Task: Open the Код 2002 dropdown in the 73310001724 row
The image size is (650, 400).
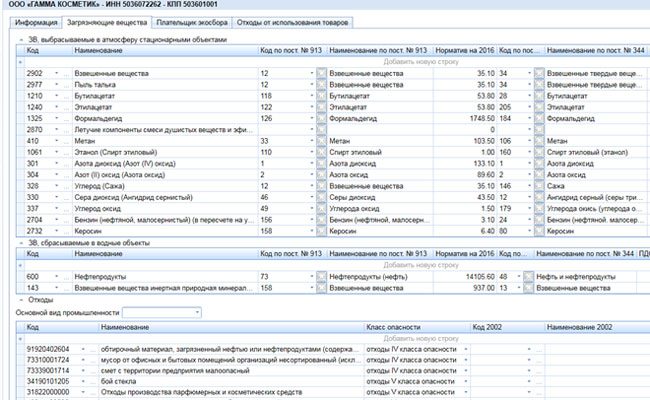Action: [529, 360]
